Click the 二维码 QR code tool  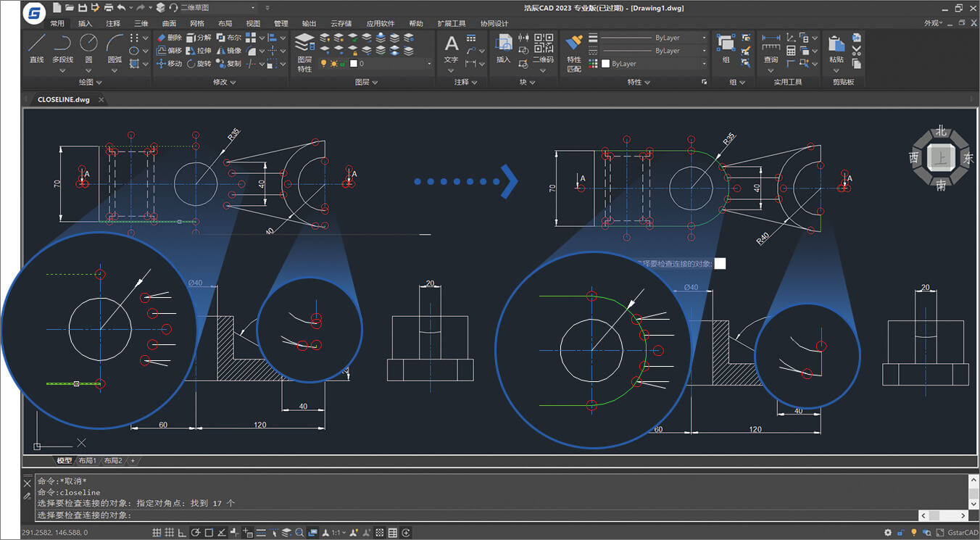pyautogui.click(x=543, y=45)
